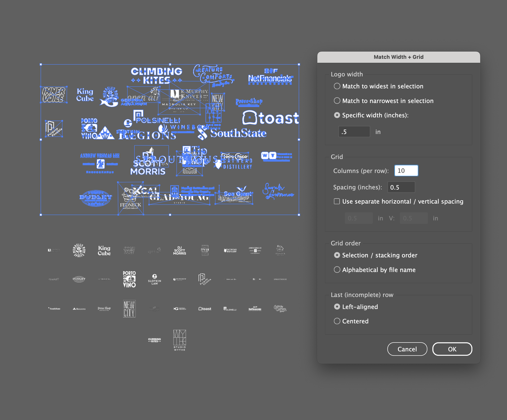Click the 'Match Width + Grid' title bar
The image size is (507, 420).
[399, 57]
